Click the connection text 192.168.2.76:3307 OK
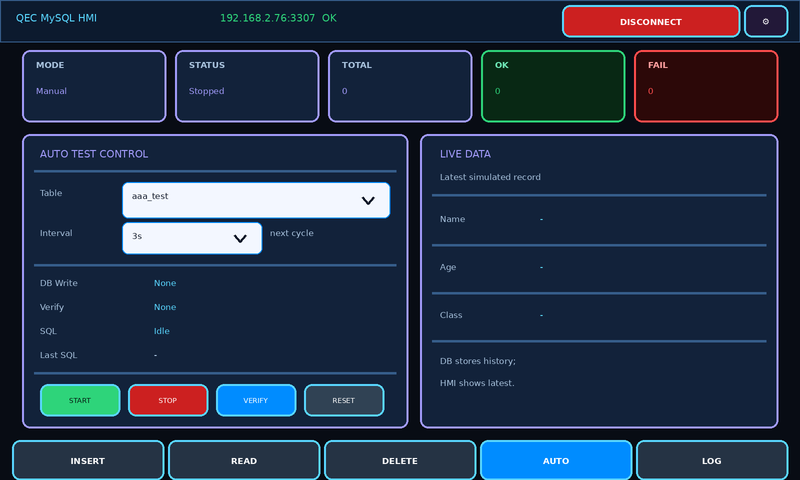Image resolution: width=800 pixels, height=480 pixels. pyautogui.click(x=278, y=18)
